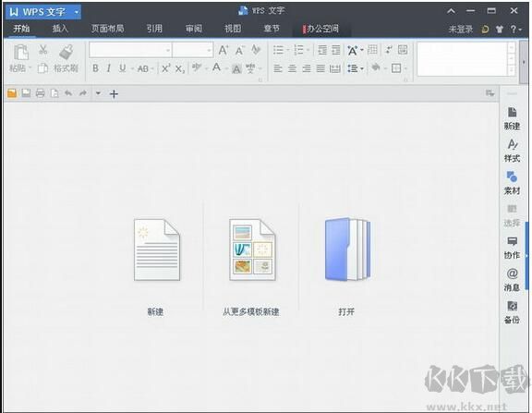This screenshot has height=413, width=532.
Task: Click the Save disk icon in quick toolbar
Action: coord(26,93)
